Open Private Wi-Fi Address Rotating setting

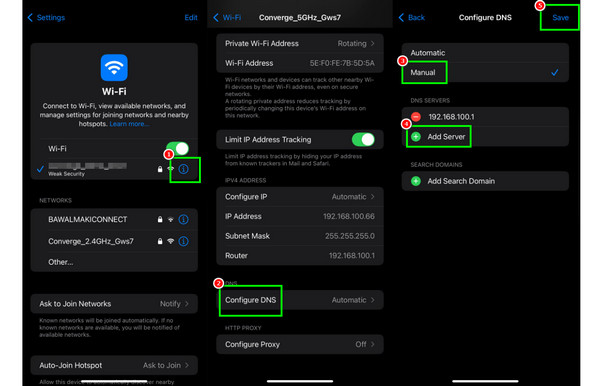click(300, 44)
